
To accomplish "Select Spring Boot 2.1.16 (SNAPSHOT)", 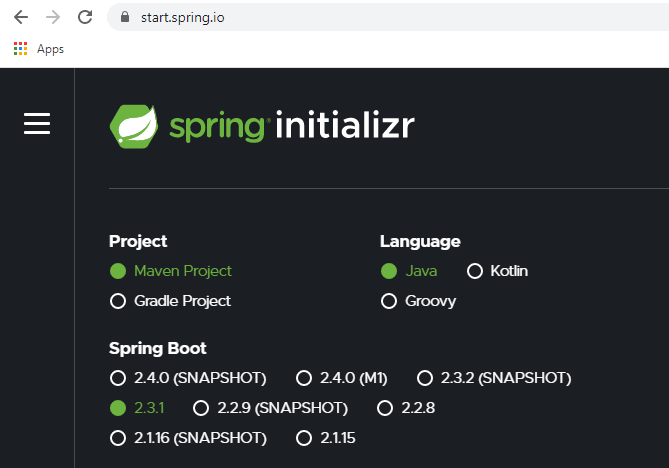I will 188,438.
